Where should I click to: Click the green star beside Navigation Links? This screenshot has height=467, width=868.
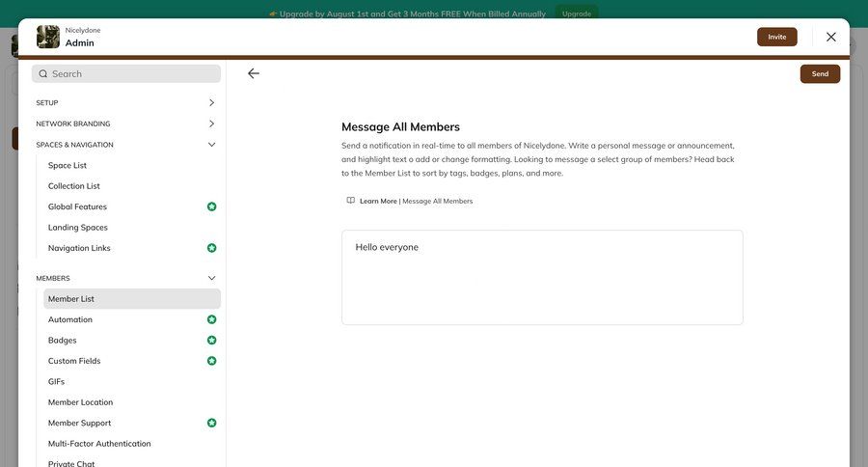click(211, 248)
